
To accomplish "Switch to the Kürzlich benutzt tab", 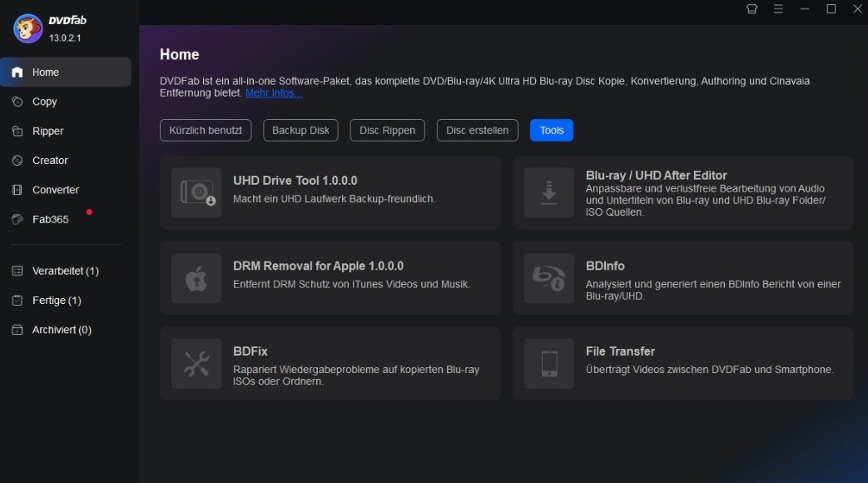I will pyautogui.click(x=206, y=130).
